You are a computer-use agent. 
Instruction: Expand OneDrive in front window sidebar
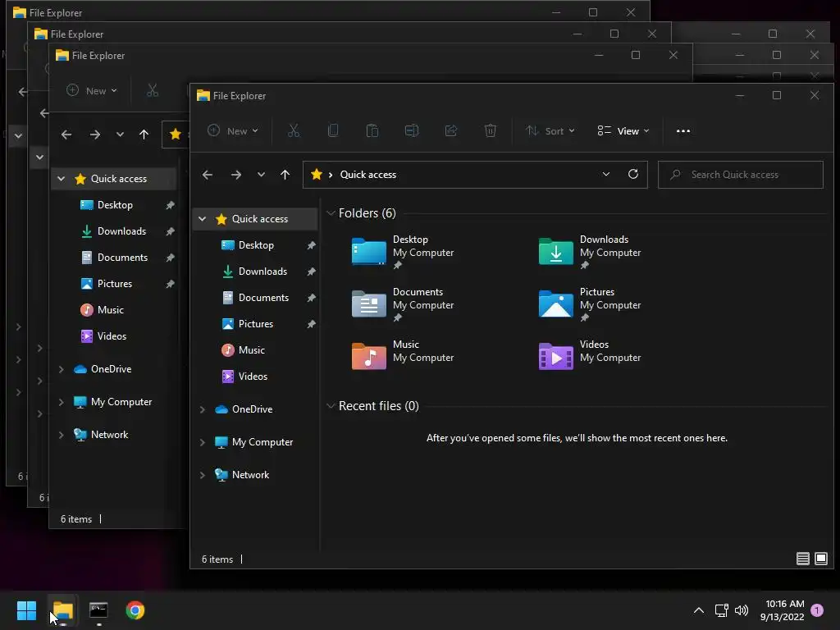(202, 409)
